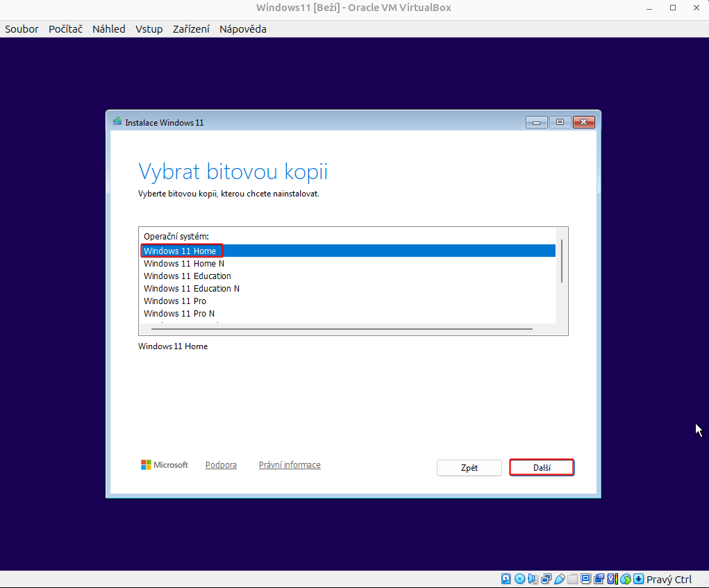The width and height of the screenshot is (709, 588).
Task: Click the optical disk status icon
Action: click(519, 579)
